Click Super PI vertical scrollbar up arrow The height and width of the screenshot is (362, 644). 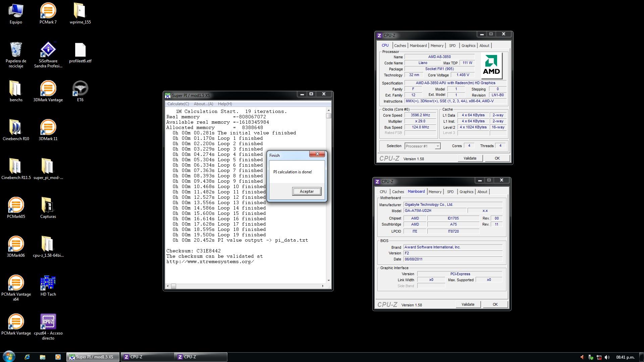pyautogui.click(x=328, y=110)
